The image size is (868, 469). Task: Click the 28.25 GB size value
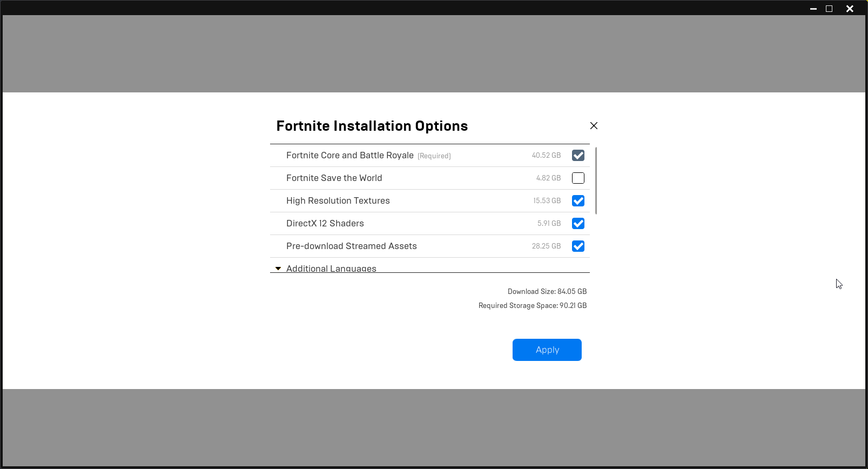(546, 246)
